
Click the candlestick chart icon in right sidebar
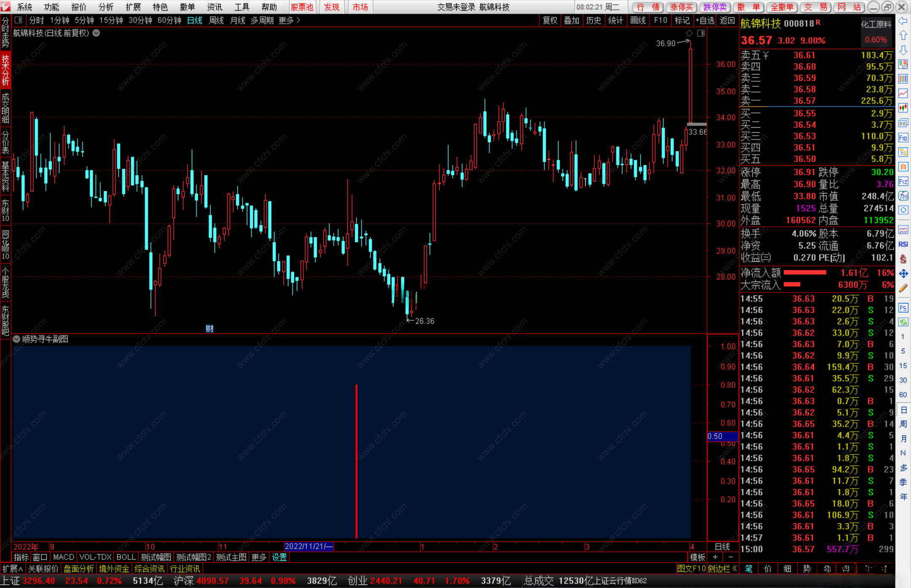903,108
